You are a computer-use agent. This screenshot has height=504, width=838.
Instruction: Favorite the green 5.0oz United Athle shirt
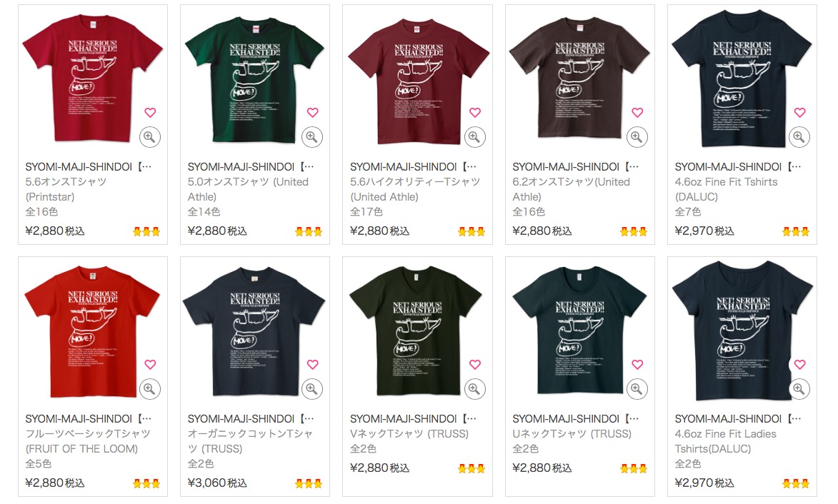point(313,112)
